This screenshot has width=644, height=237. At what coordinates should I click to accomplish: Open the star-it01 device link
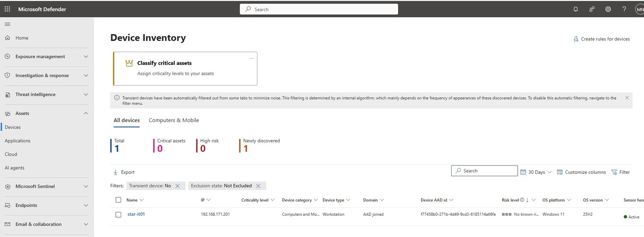pyautogui.click(x=136, y=214)
